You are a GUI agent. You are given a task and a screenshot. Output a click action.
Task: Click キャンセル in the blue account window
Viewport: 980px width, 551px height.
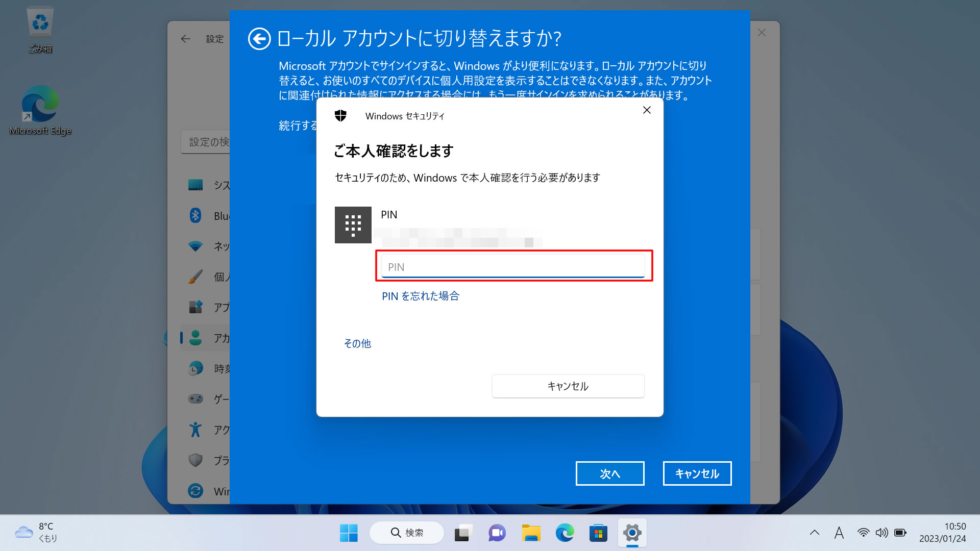(x=697, y=473)
